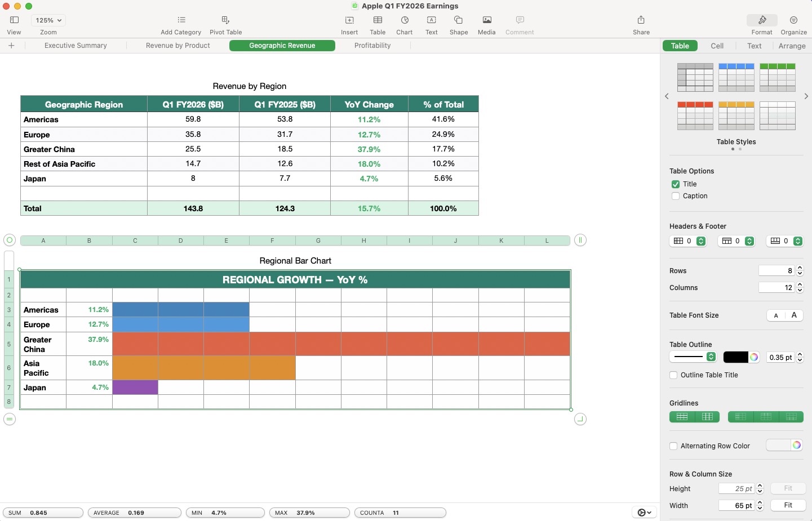The width and height of the screenshot is (812, 521).
Task: Open outline color wheel picker
Action: click(x=754, y=357)
